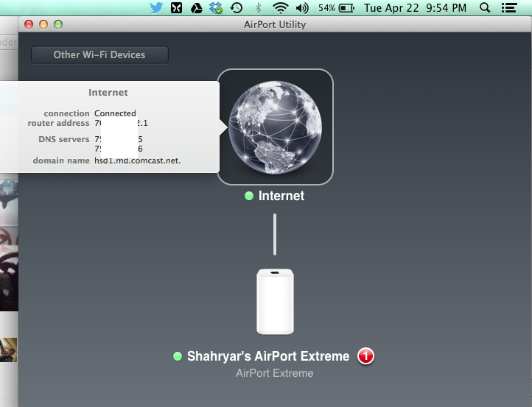This screenshot has height=407, width=532.
Task: Open the Dropbox menu bar icon
Action: pos(216,8)
